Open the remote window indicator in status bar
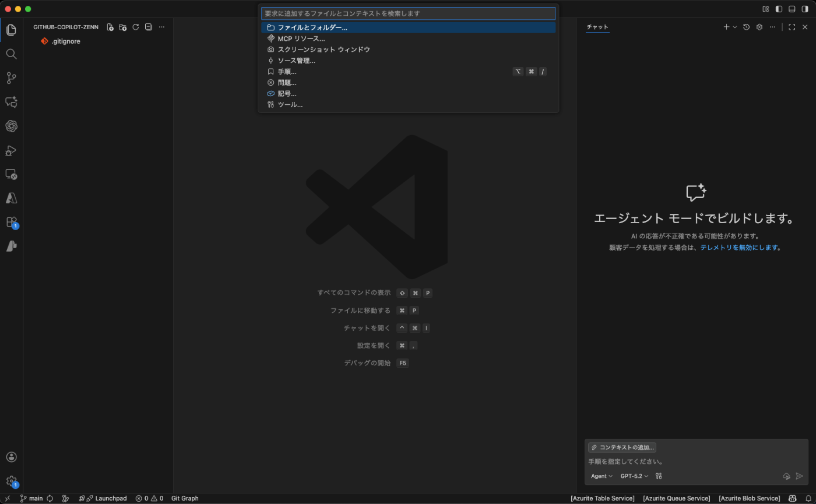Viewport: 816px width, 504px height. tap(8, 498)
